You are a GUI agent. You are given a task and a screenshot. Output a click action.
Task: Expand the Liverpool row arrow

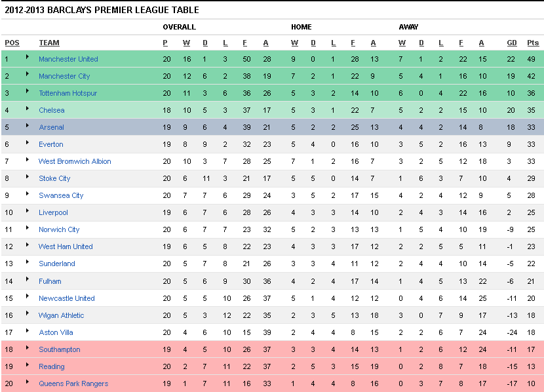[28, 210]
